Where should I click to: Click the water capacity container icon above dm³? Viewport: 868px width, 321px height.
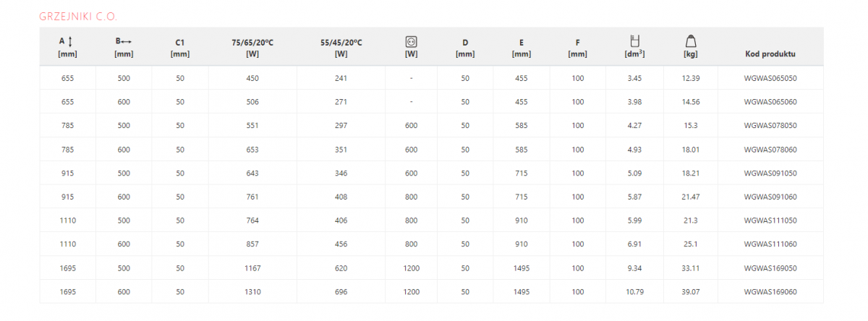click(634, 41)
